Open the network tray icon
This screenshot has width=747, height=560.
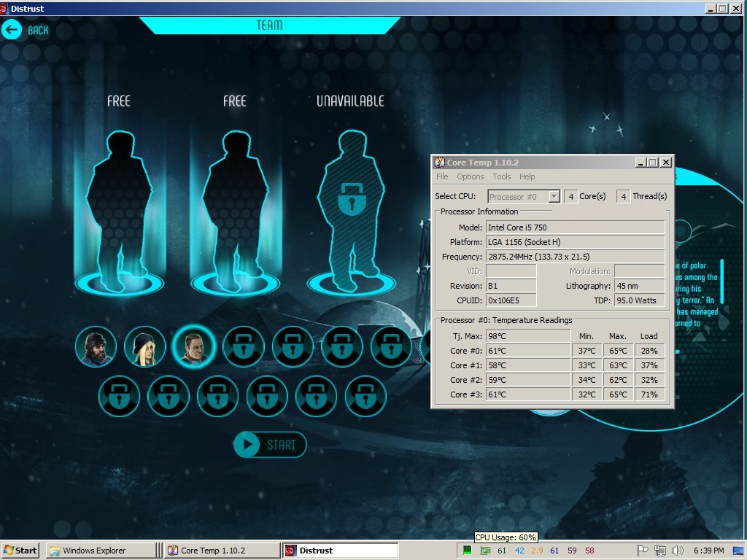659,551
